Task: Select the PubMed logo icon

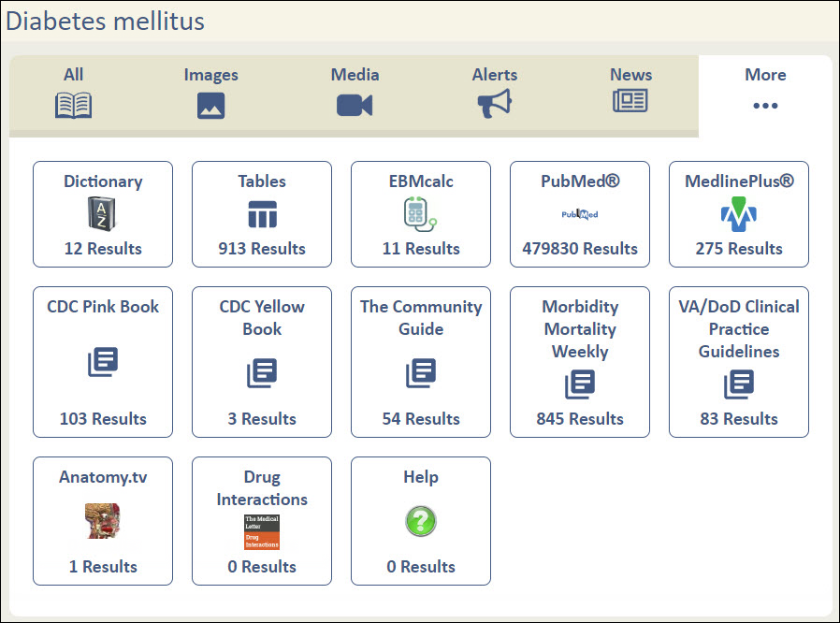Action: (580, 215)
